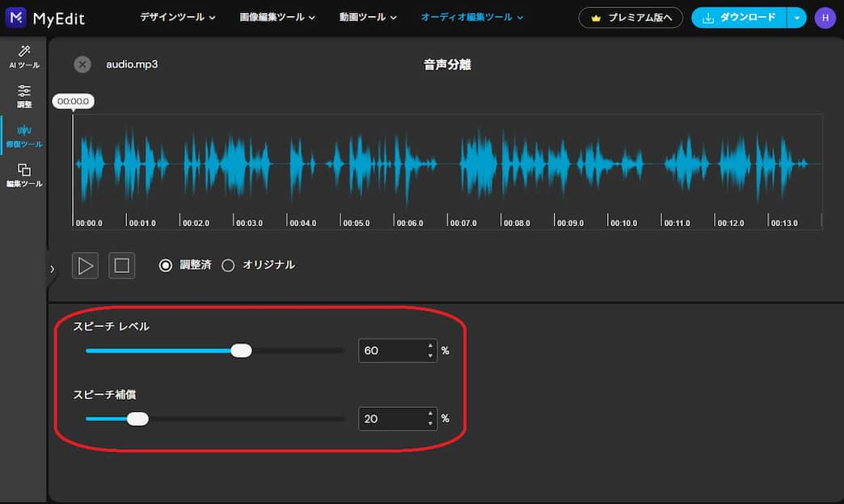The width and height of the screenshot is (844, 504).
Task: Click the MyEdit logo icon
Action: point(15,17)
